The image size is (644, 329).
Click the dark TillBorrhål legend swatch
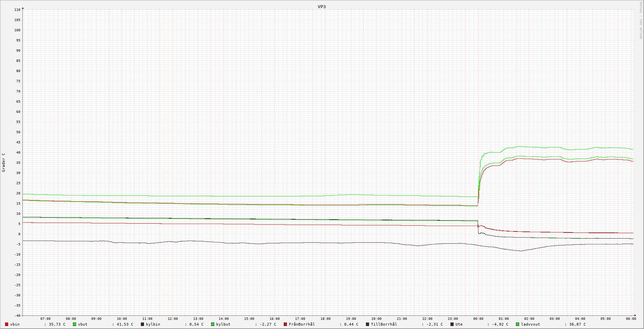click(x=367, y=324)
